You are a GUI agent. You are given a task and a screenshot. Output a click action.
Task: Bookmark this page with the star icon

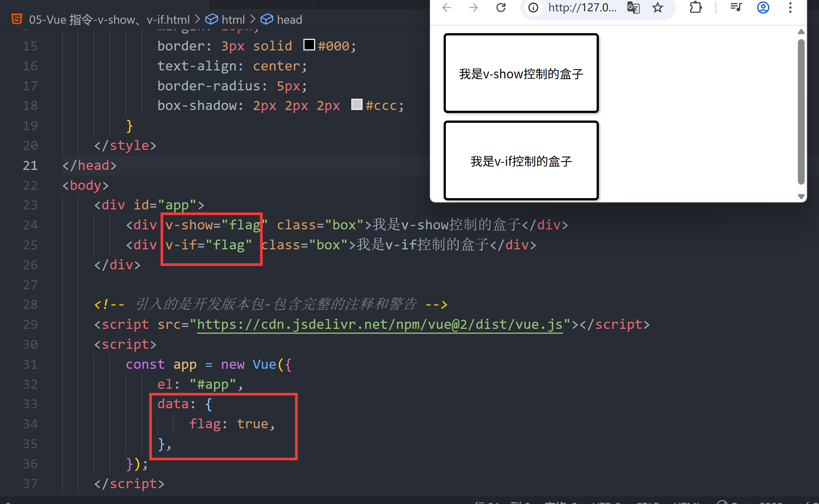[658, 8]
